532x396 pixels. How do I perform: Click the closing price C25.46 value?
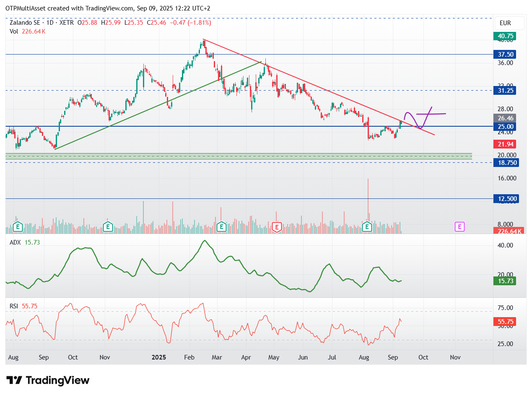click(x=156, y=23)
